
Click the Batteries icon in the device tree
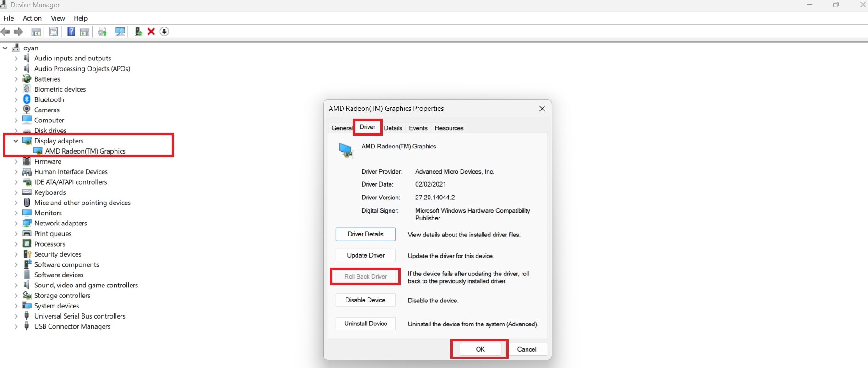click(x=27, y=79)
